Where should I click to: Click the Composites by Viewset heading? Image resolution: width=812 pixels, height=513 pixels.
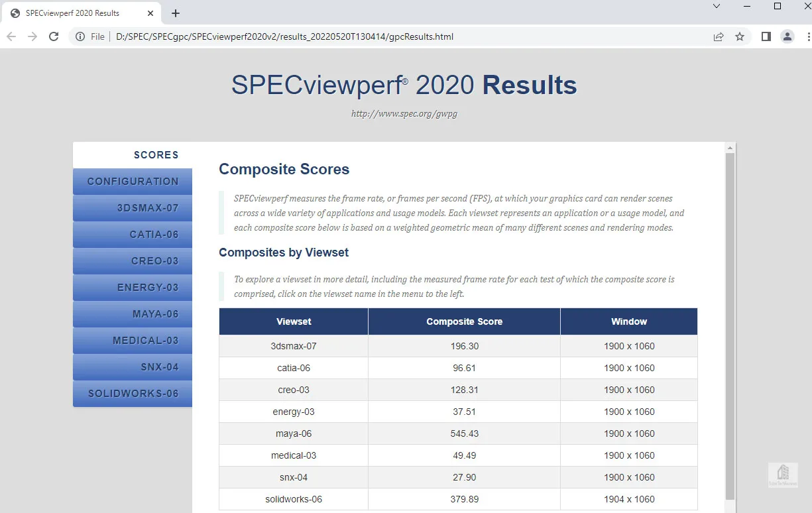pyautogui.click(x=284, y=253)
